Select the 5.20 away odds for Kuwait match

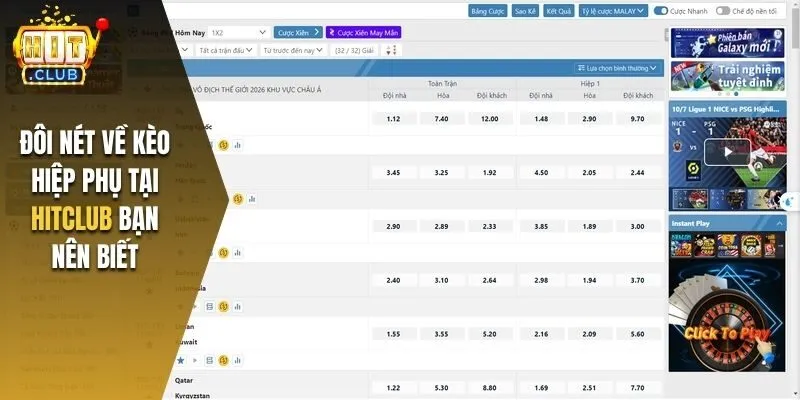(x=489, y=334)
